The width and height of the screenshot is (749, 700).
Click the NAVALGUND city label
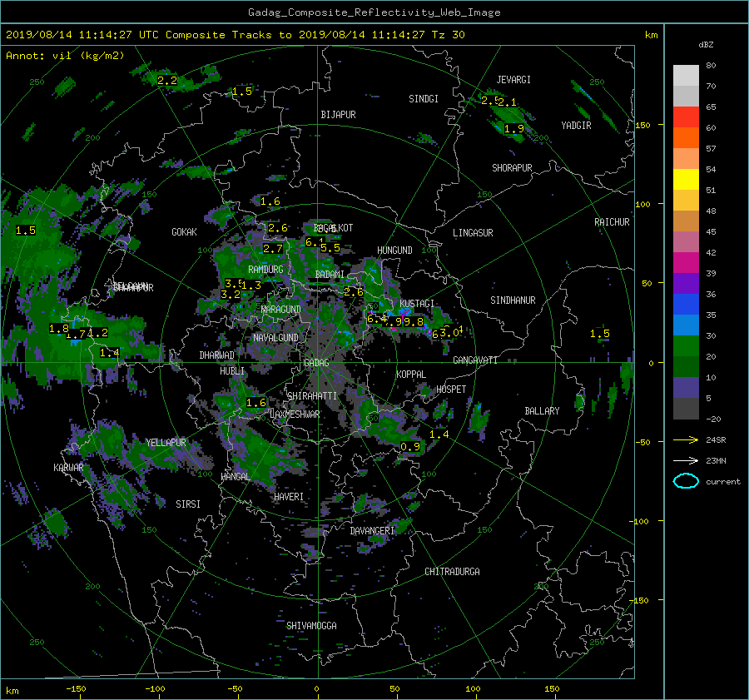click(x=275, y=338)
